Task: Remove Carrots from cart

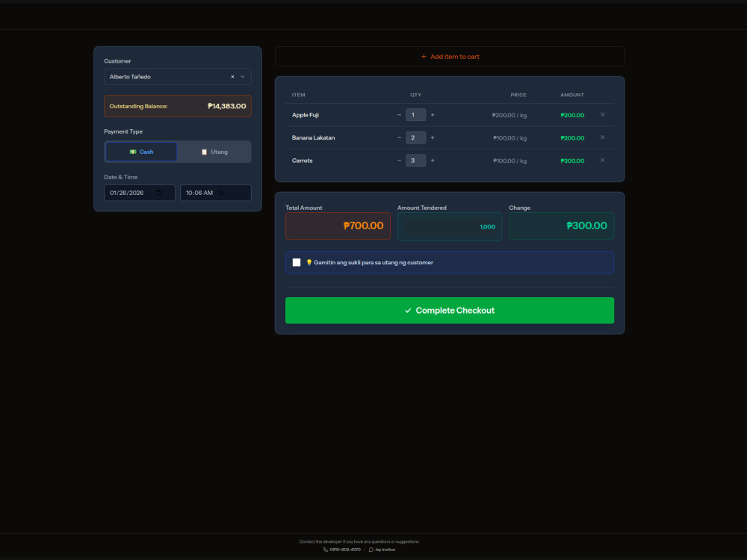Action: point(603,161)
